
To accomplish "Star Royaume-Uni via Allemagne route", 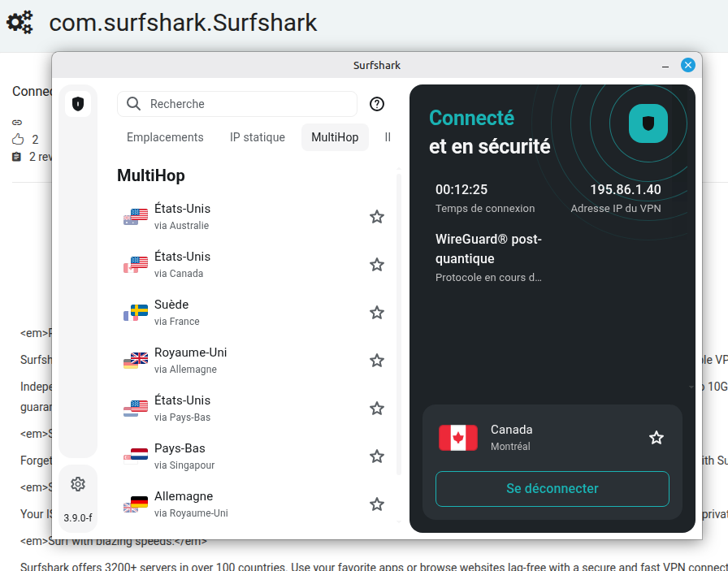I will click(x=377, y=361).
